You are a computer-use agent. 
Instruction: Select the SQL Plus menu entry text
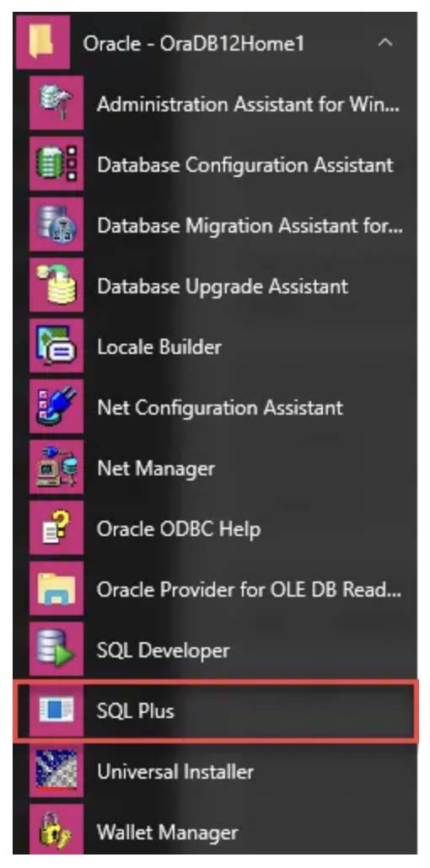point(136,710)
